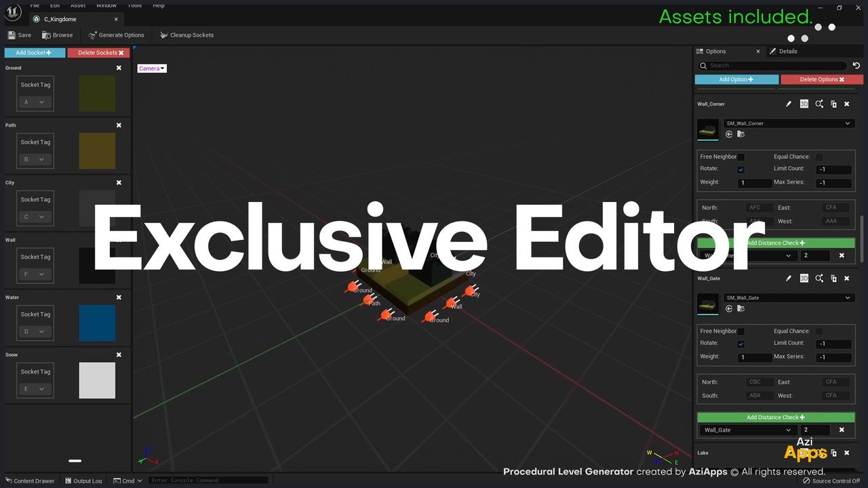868x488 pixels.
Task: Duplicate the Lake option
Action: (x=833, y=453)
